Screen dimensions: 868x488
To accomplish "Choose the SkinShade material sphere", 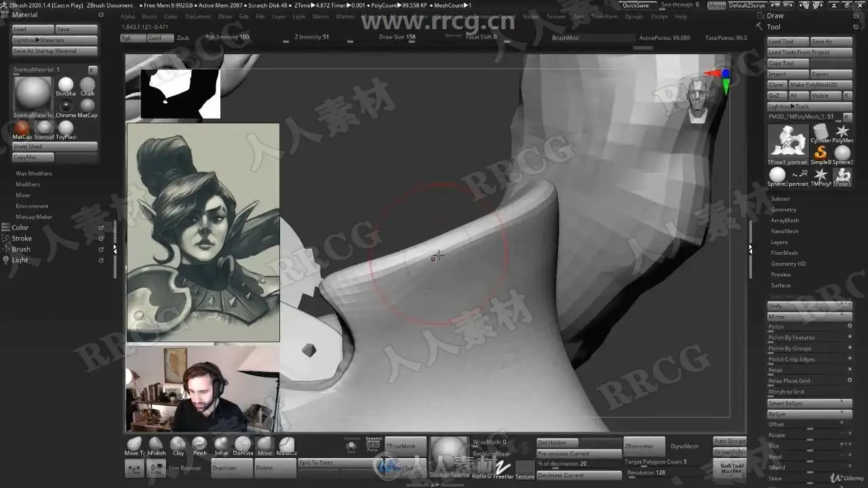I will pyautogui.click(x=66, y=87).
